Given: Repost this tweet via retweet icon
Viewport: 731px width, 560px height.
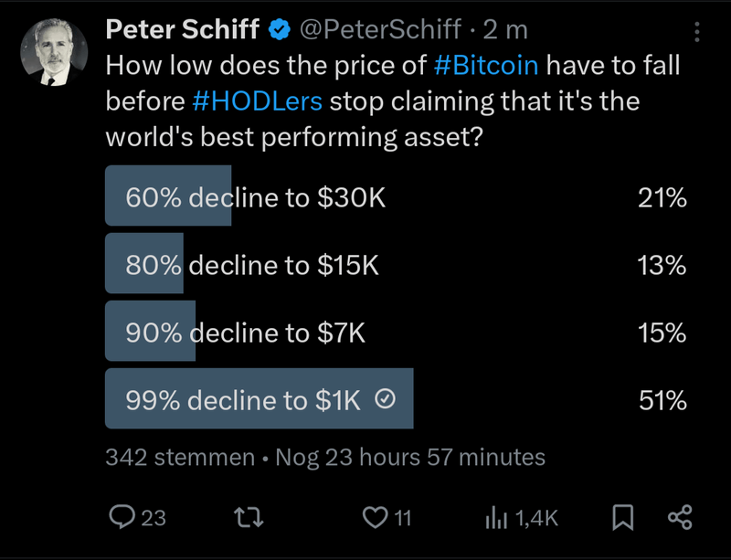Looking at the screenshot, I should [x=249, y=518].
